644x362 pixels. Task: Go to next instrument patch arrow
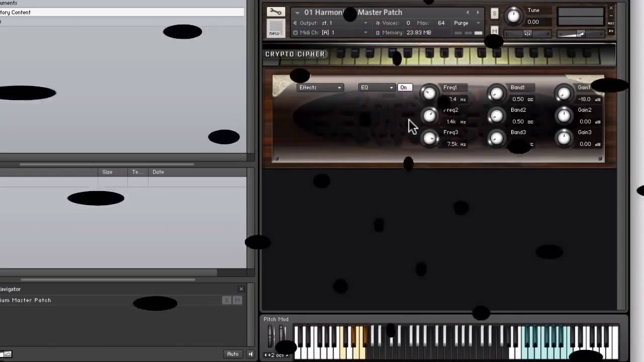[478, 13]
